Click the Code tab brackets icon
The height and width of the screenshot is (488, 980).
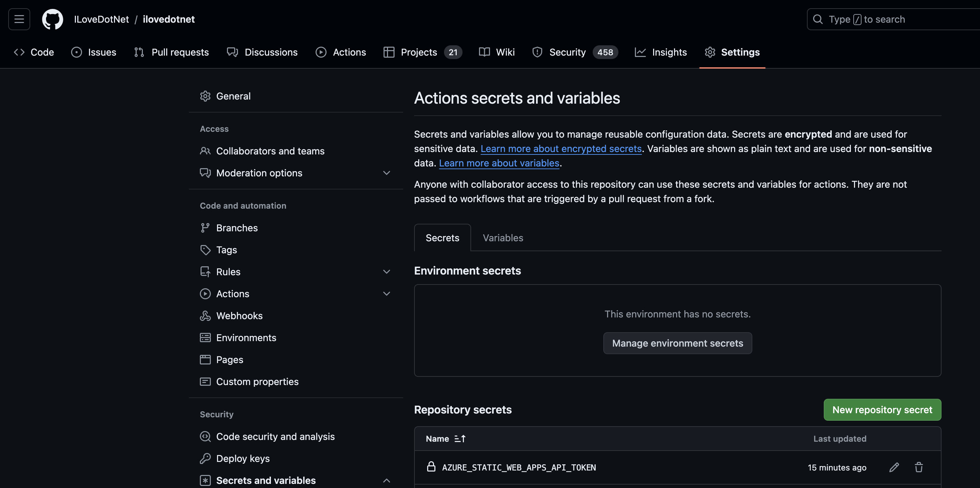point(19,52)
